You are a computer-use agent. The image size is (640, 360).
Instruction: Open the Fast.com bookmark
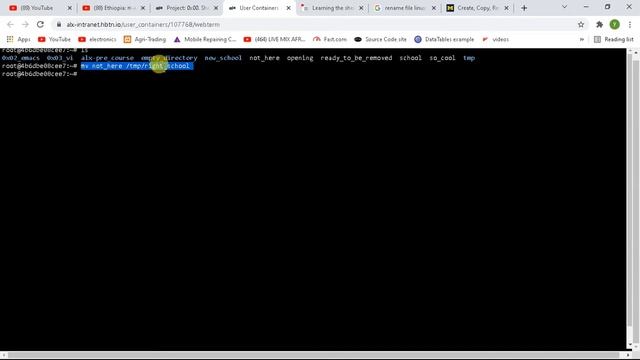(x=330, y=39)
